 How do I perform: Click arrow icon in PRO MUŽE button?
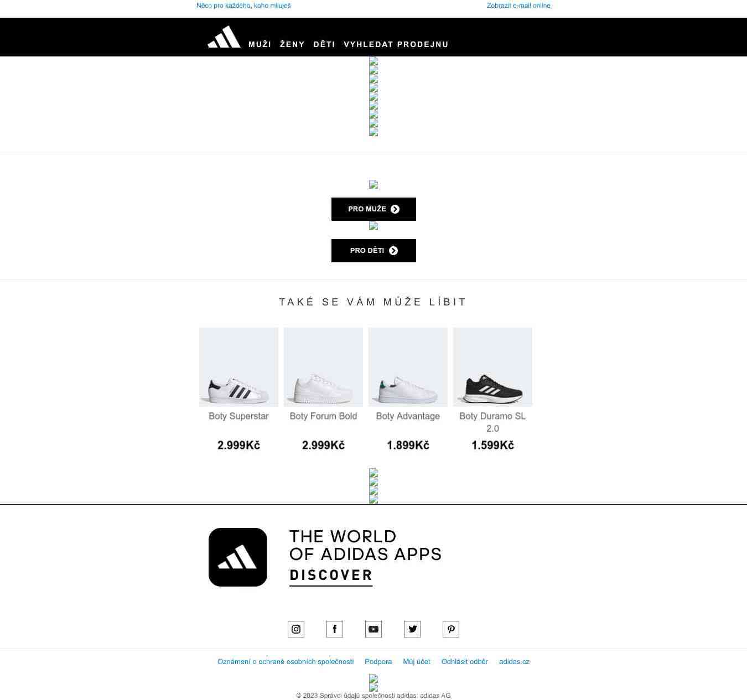[x=395, y=209]
